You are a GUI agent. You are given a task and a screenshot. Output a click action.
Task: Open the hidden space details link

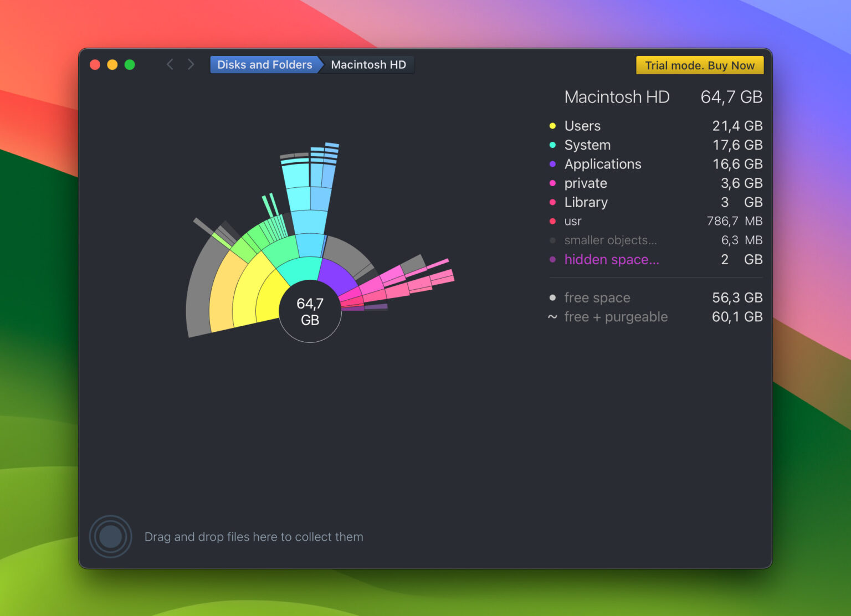click(612, 259)
